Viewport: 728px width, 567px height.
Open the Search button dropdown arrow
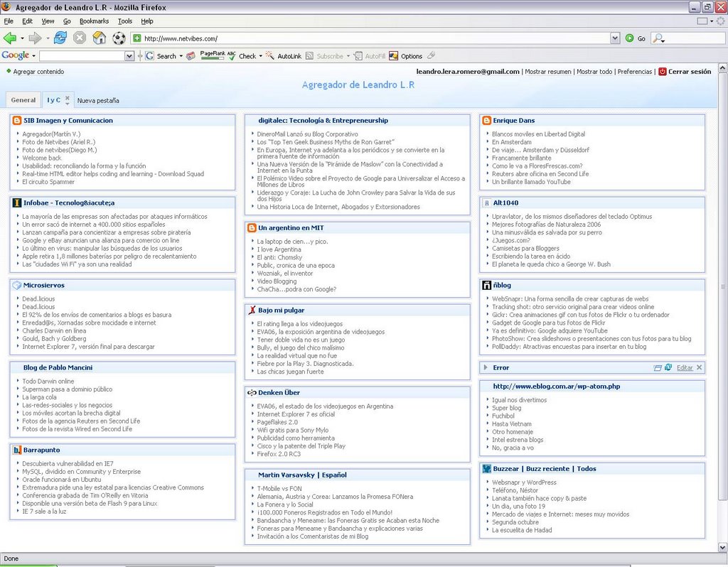(181, 56)
